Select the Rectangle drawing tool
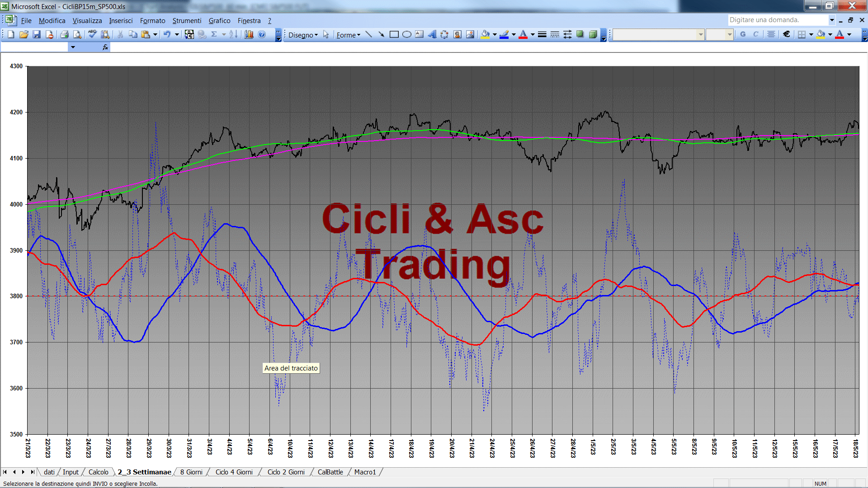Screen dimensions: 868x488 click(394, 34)
